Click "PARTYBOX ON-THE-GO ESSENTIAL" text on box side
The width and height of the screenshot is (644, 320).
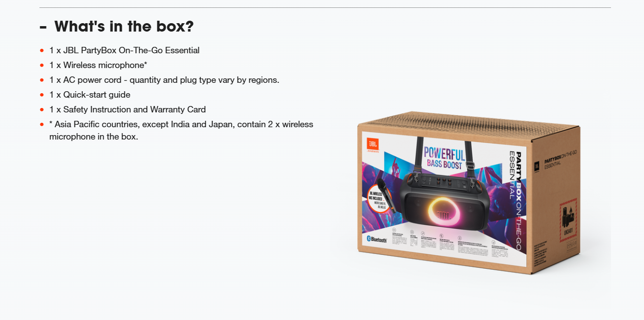[560, 161]
